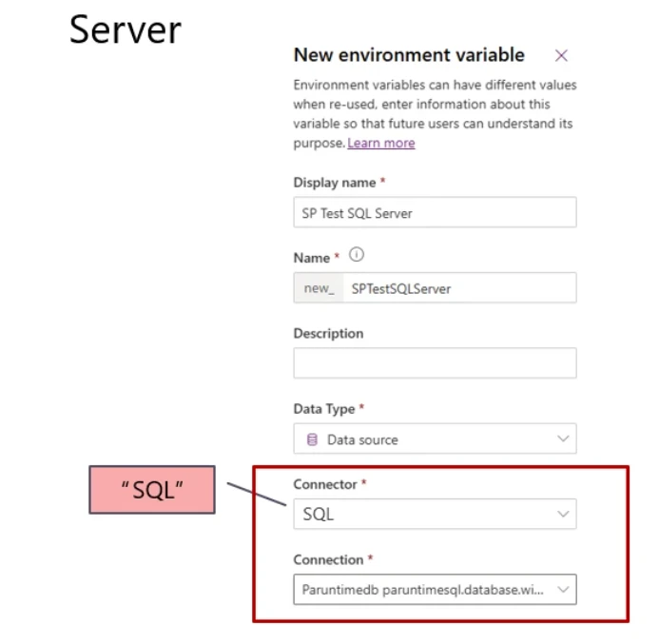This screenshot has width=659, height=644.
Task: Click the Display name text field
Action: pyautogui.click(x=435, y=213)
